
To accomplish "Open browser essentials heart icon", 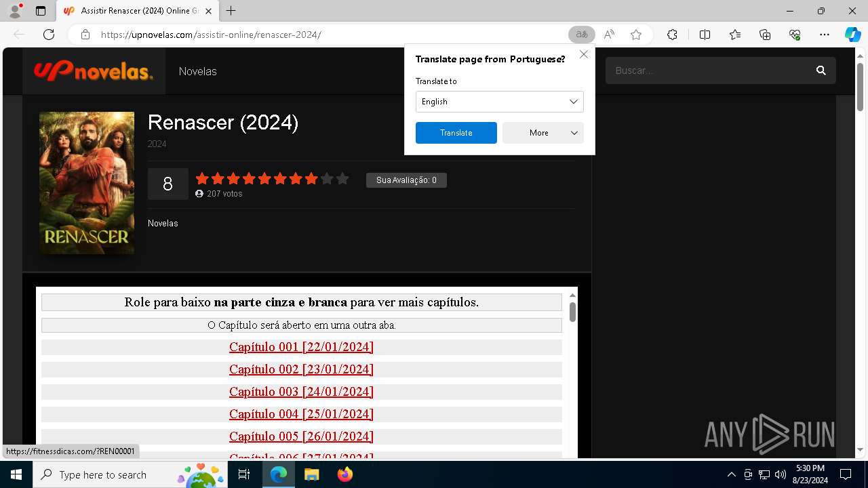I will 795,35.
